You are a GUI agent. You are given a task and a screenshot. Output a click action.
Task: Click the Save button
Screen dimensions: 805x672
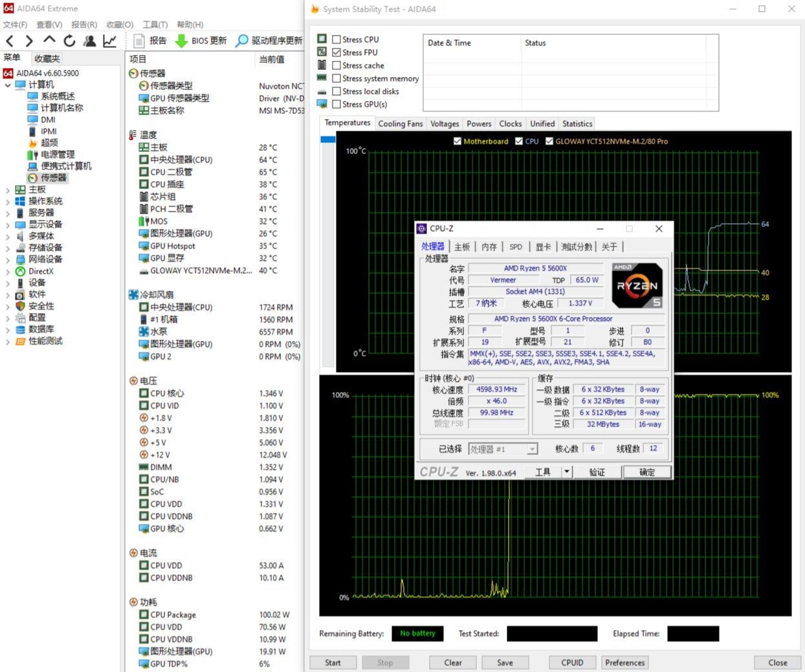(x=505, y=662)
